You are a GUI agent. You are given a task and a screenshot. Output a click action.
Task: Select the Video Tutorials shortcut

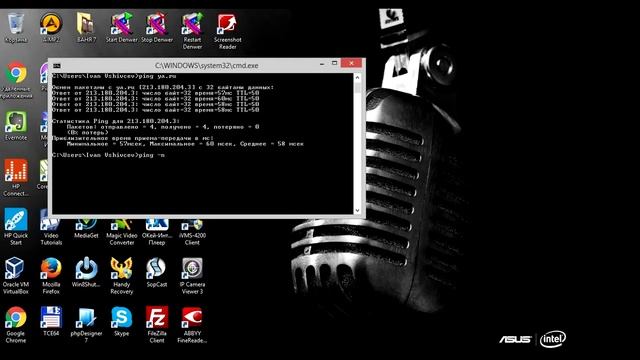(51, 232)
